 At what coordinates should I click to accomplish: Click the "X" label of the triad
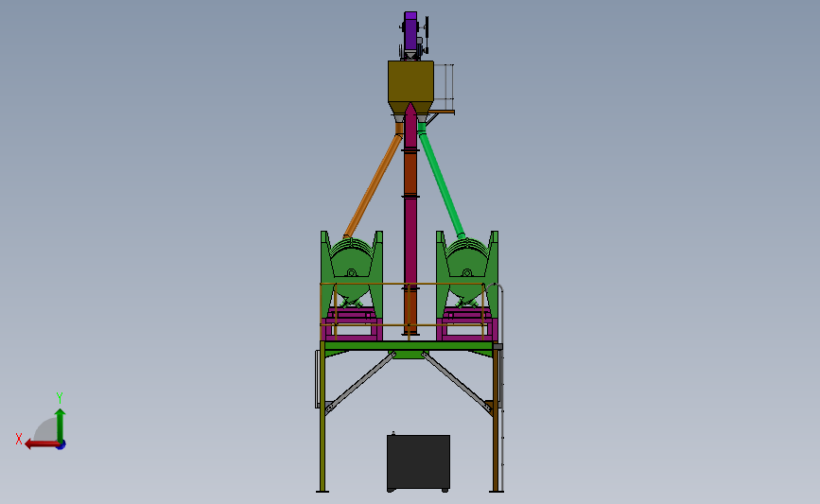(x=19, y=439)
